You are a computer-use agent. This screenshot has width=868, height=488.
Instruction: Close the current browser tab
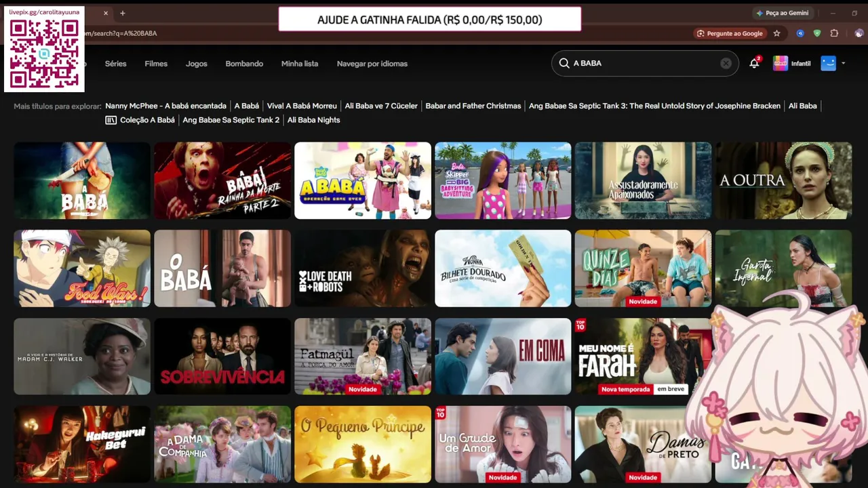106,13
